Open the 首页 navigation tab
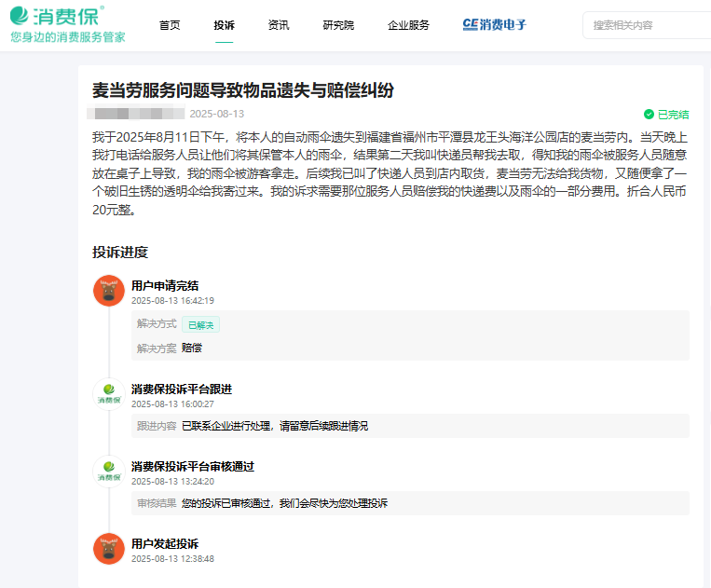The height and width of the screenshot is (588, 711). click(x=170, y=25)
